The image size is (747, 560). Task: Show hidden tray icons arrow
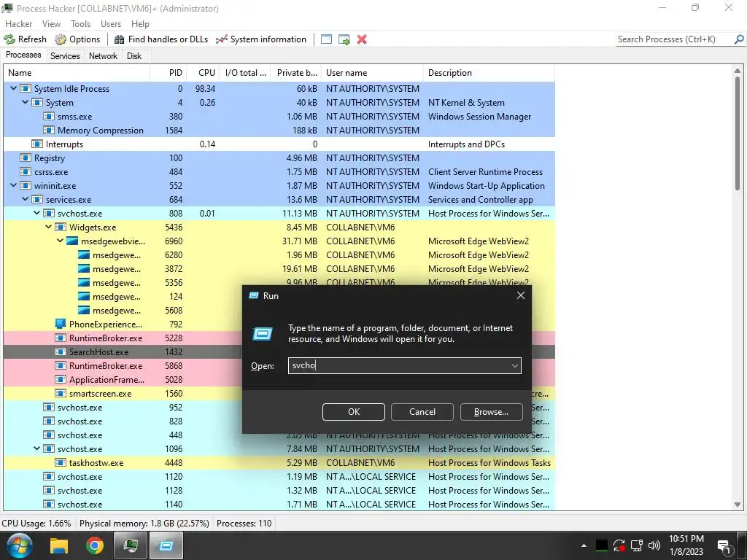(x=584, y=545)
